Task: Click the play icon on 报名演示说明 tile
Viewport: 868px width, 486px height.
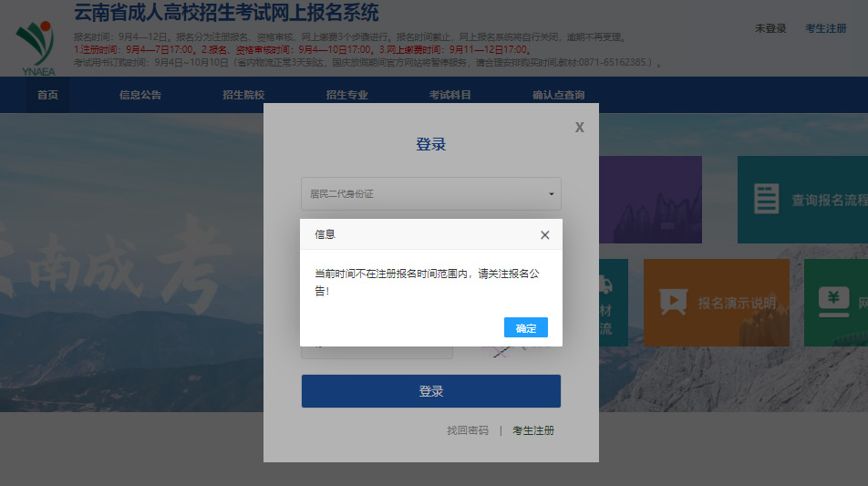Action: pos(673,302)
